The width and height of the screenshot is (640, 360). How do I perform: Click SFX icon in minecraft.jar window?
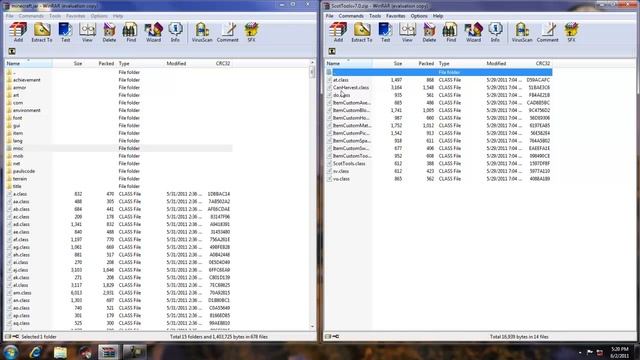pos(251,32)
